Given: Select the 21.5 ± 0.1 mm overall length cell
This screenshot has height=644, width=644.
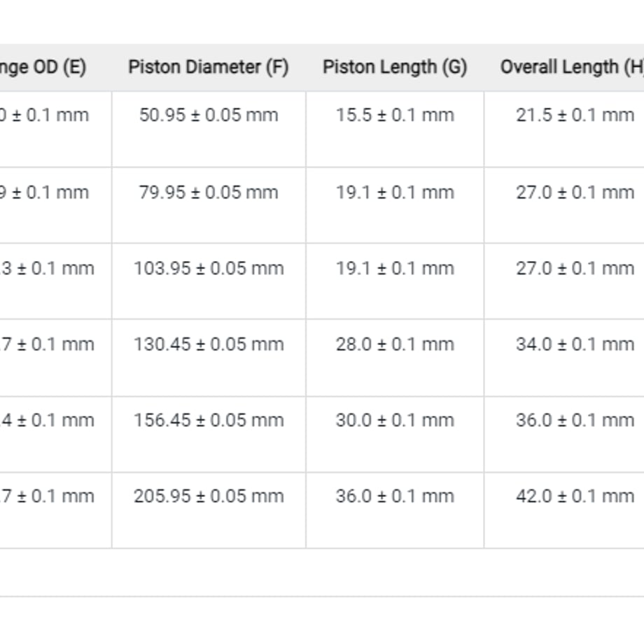Looking at the screenshot, I should (x=564, y=129).
